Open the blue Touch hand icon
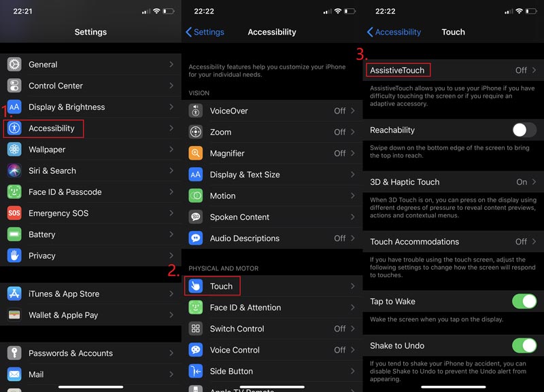Viewport: 544px width, 392px height. pos(196,286)
